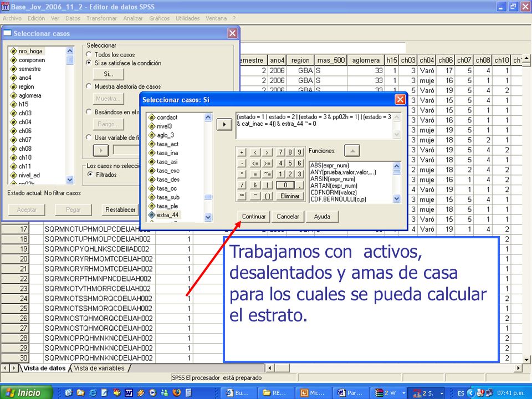Select 'Si se satisface la condición' radio
The height and width of the screenshot is (399, 532).
tap(89, 63)
